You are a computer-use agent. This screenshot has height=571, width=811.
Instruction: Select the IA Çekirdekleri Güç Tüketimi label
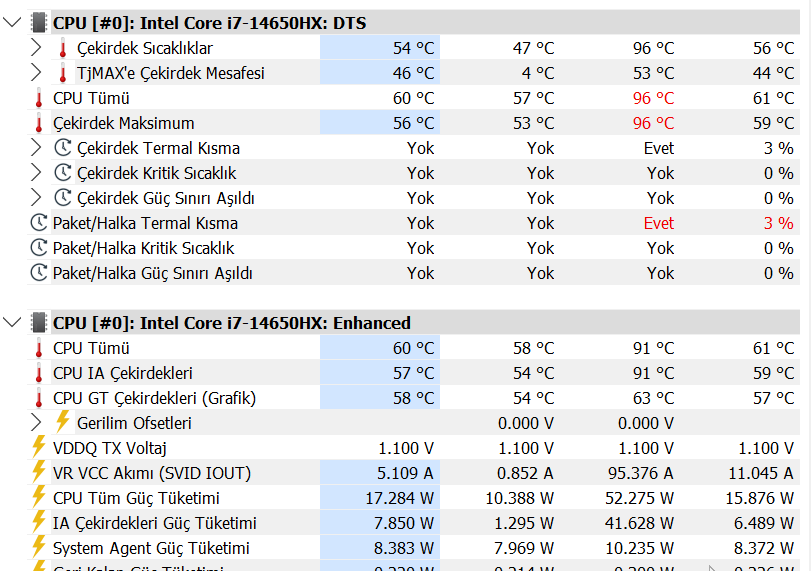155,523
